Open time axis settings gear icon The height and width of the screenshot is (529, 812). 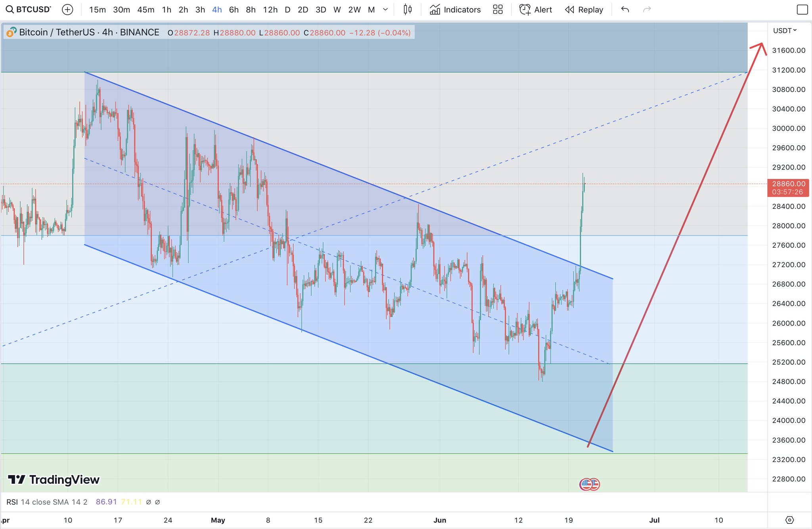click(789, 520)
